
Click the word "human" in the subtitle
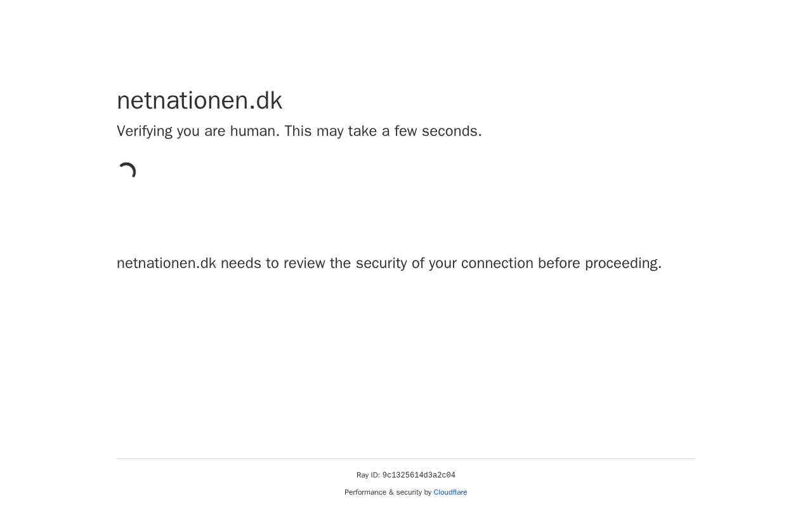point(254,131)
